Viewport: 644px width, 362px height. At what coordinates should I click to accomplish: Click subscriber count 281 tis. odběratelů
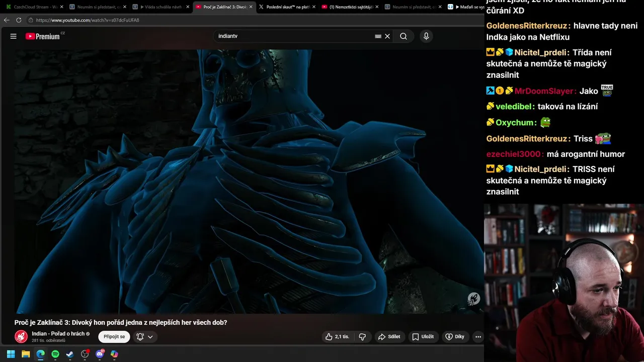[48, 340]
